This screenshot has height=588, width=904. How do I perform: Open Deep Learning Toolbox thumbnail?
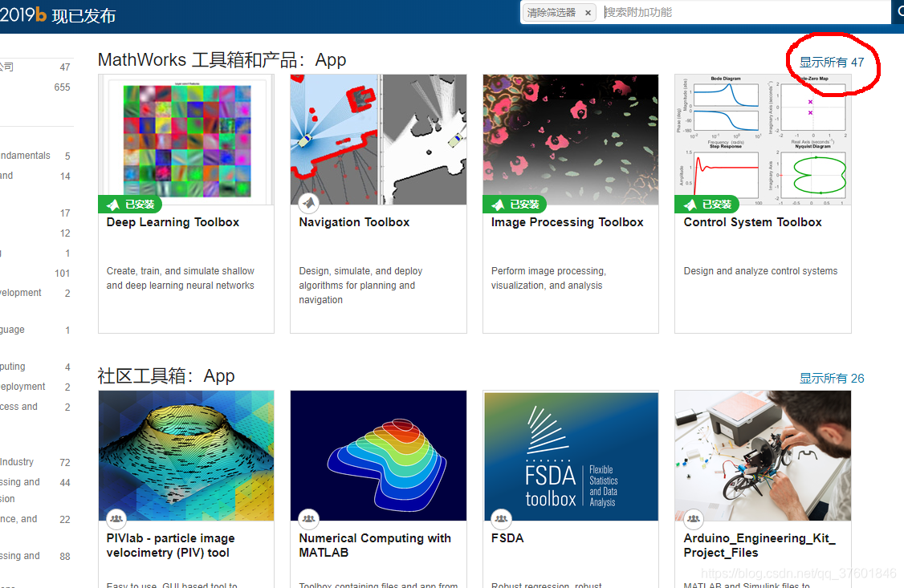[186, 140]
